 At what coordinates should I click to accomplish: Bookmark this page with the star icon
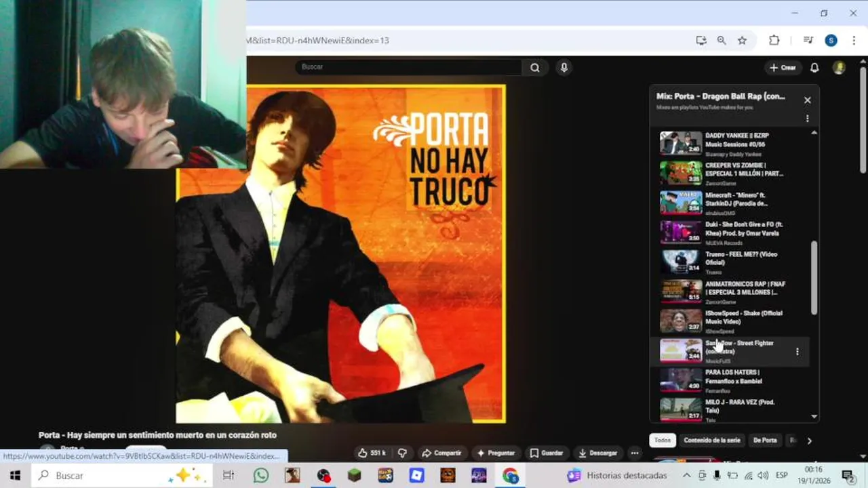pyautogui.click(x=742, y=41)
